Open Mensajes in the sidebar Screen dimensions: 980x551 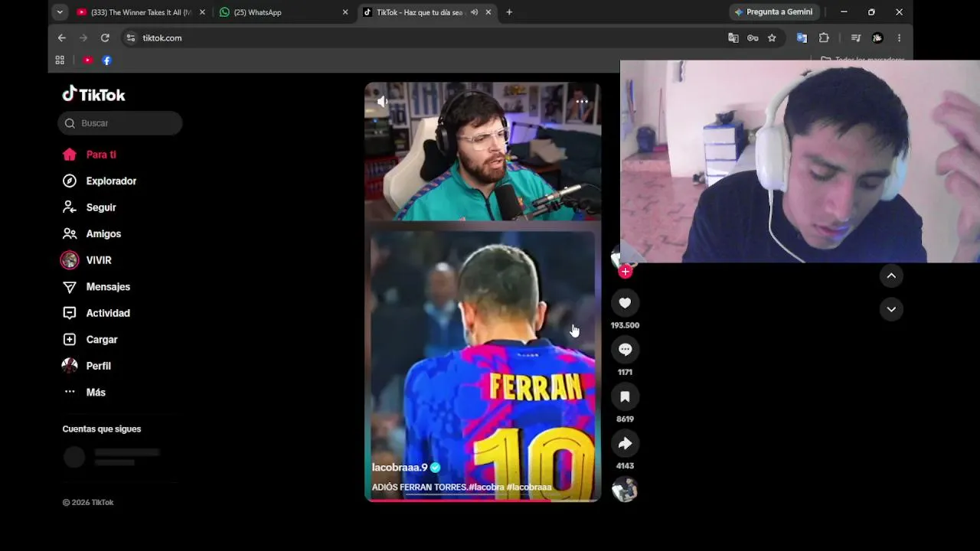click(x=96, y=287)
